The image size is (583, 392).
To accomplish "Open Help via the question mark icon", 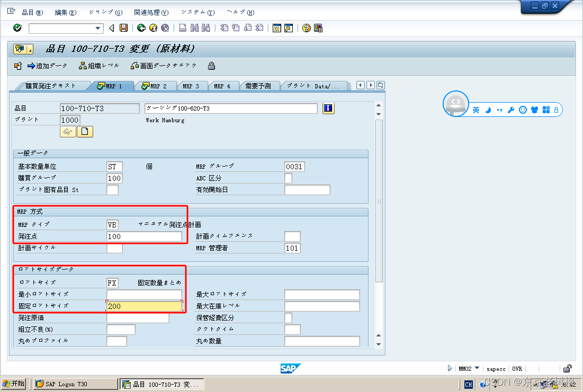I will pyautogui.click(x=306, y=29).
